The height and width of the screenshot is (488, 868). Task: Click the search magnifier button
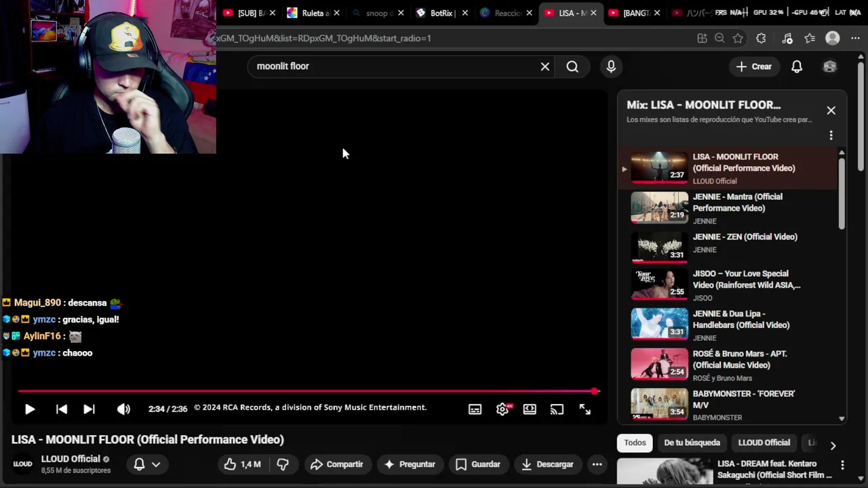[x=572, y=66]
